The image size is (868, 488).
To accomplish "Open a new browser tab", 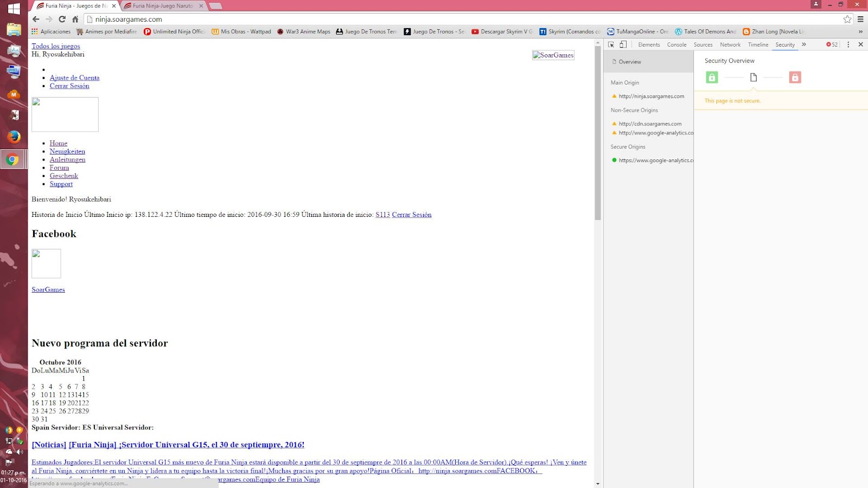I will point(215,6).
